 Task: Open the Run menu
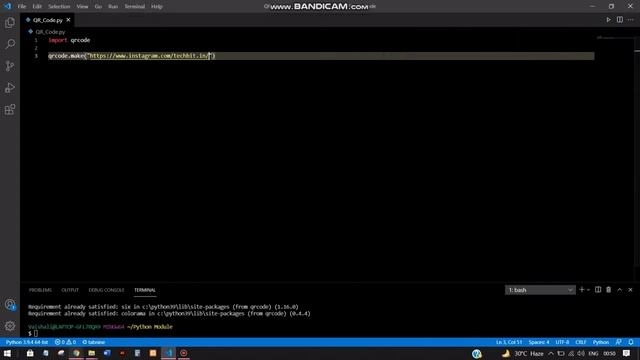point(113,7)
